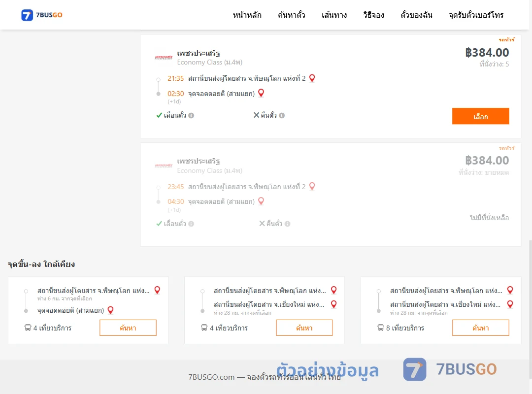Click ที่นั่งว่าง: ขายหมด text
532x394 pixels.
coord(484,172)
